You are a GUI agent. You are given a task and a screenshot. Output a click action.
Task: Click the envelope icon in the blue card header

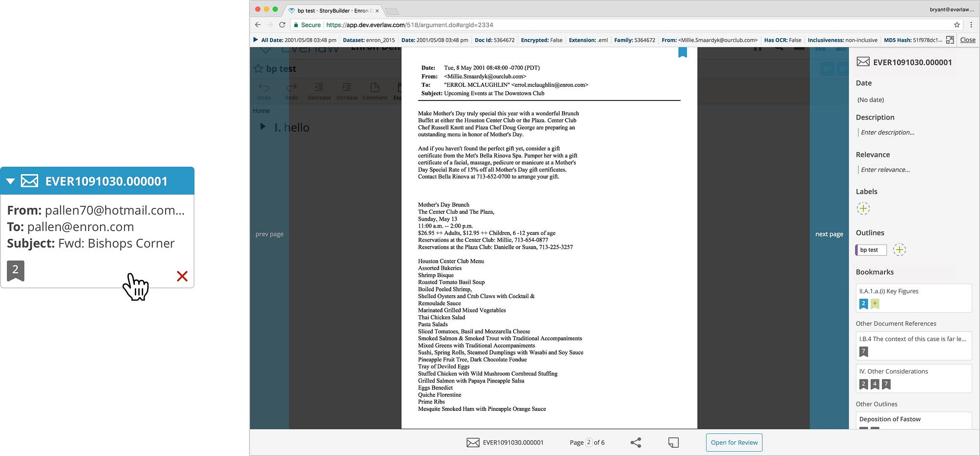click(x=29, y=181)
